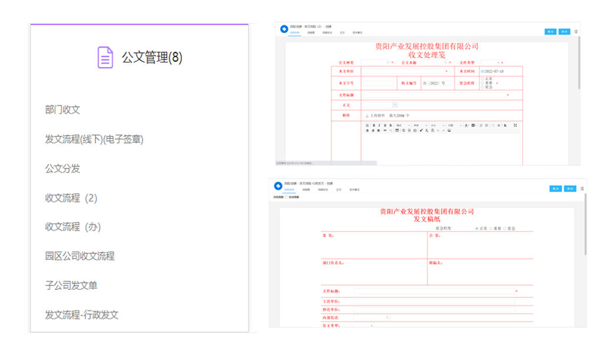Select 正常 urgency radio in 发文稿纸 form

point(477,229)
